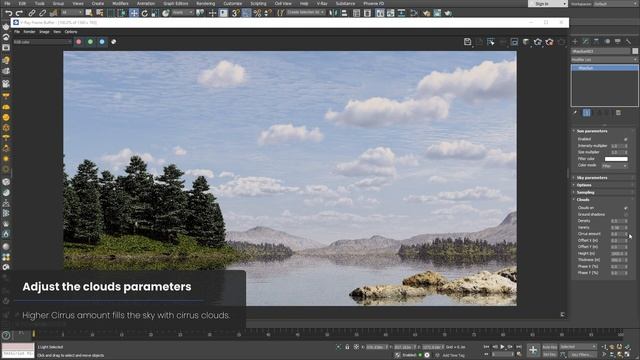Open the frame buffer Options menu

[x=71, y=32]
